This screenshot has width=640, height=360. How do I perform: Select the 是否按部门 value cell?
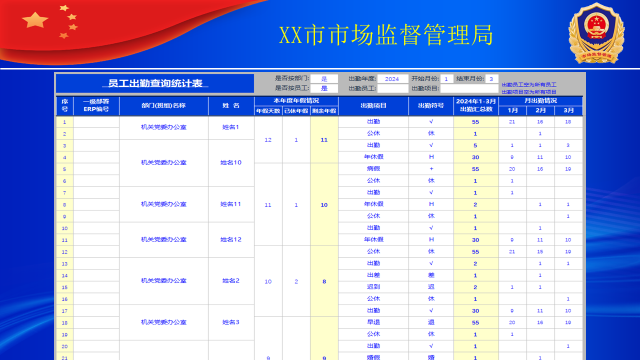[324, 79]
